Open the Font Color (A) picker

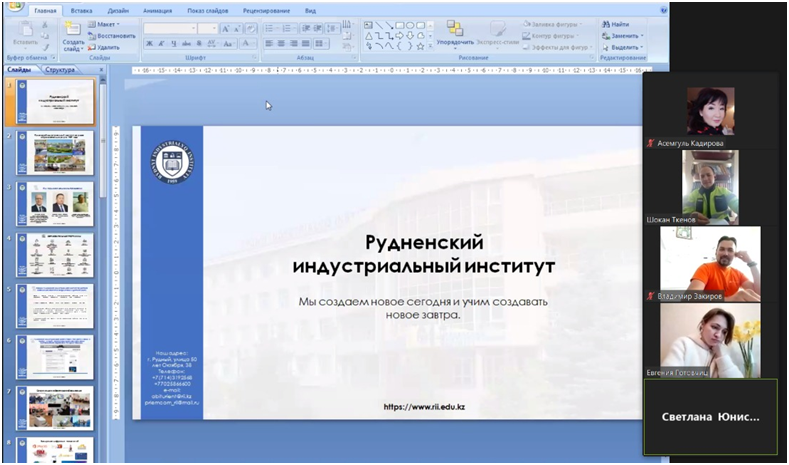pyautogui.click(x=248, y=44)
